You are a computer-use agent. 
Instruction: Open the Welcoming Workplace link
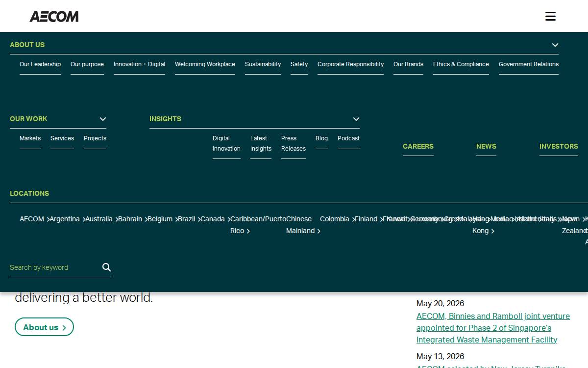click(205, 64)
